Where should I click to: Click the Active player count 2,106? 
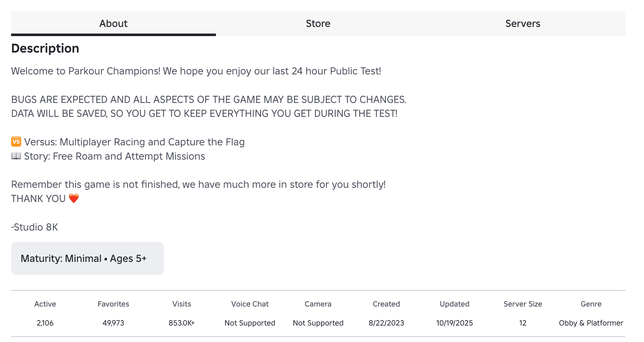click(45, 323)
